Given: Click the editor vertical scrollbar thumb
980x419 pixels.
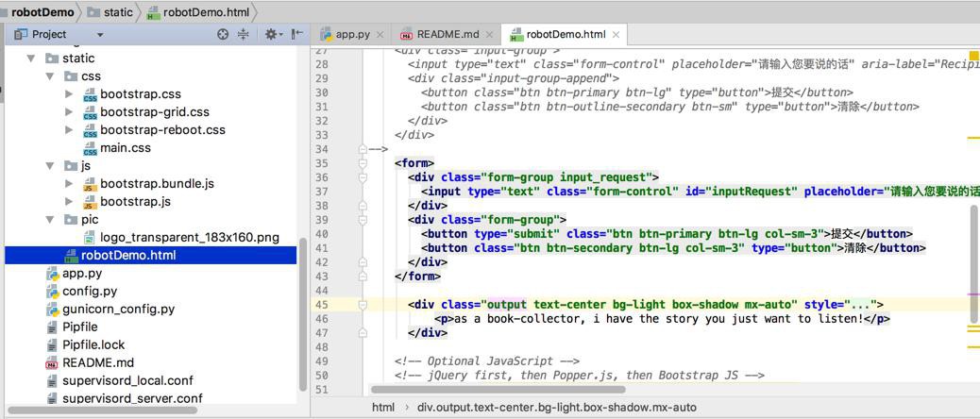Looking at the screenshot, I should click(x=973, y=263).
